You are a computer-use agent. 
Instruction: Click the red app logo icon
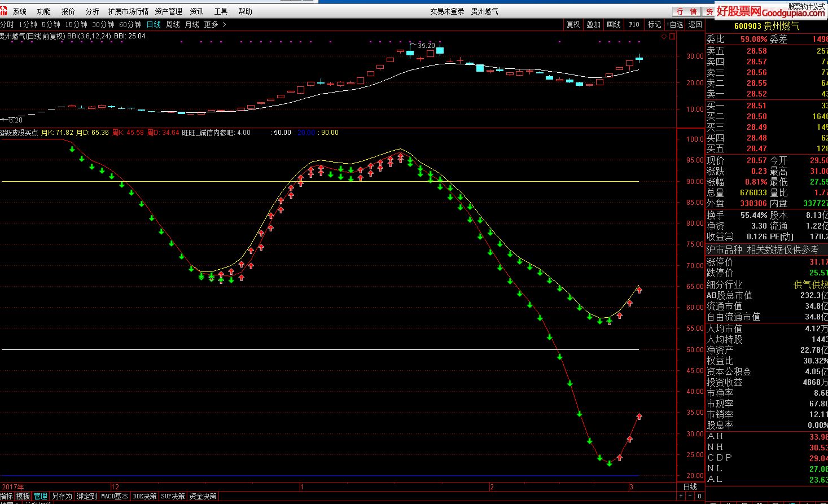point(4,11)
